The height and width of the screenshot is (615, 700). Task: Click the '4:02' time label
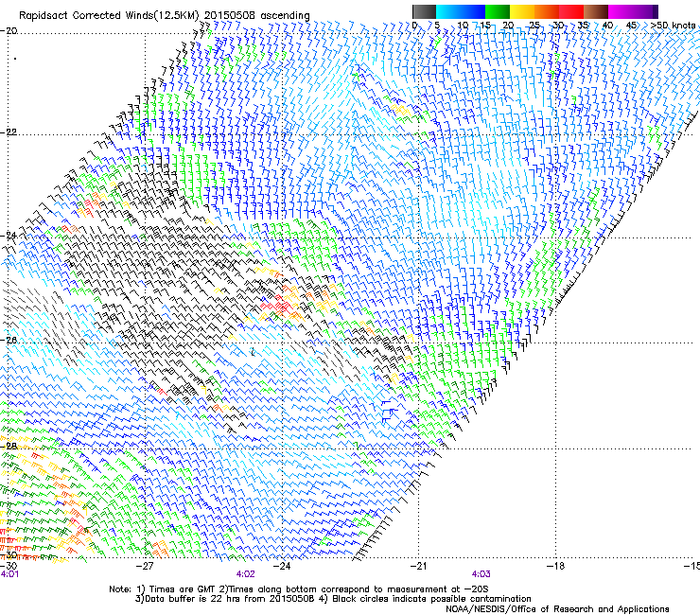click(246, 574)
